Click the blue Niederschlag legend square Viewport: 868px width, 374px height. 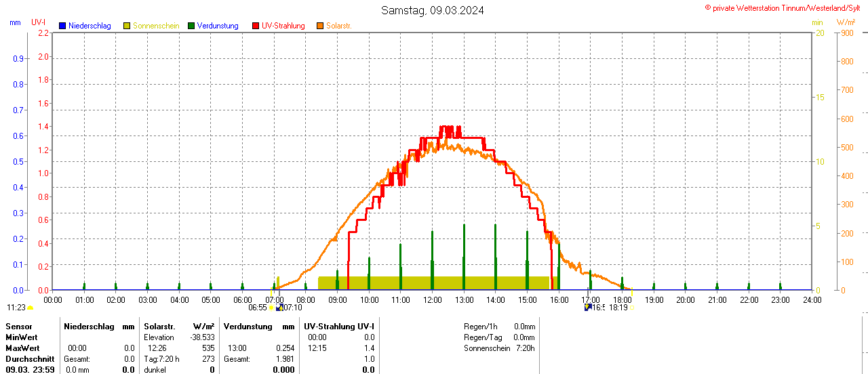(x=62, y=26)
